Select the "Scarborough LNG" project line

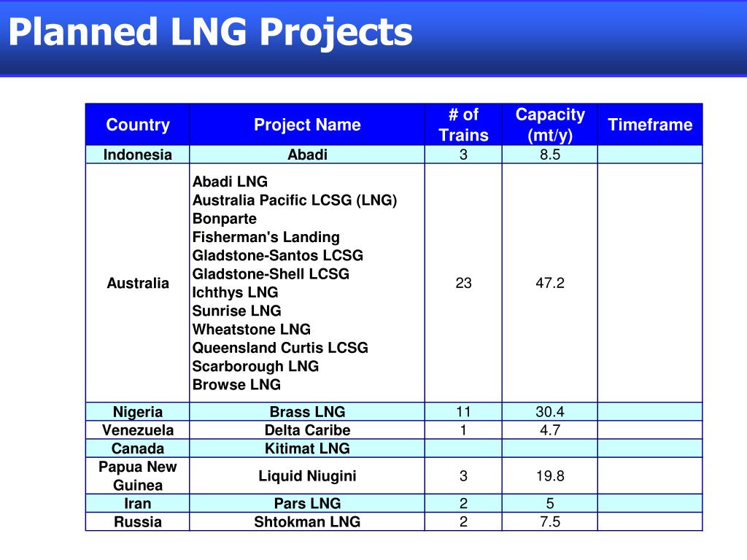[x=256, y=366]
